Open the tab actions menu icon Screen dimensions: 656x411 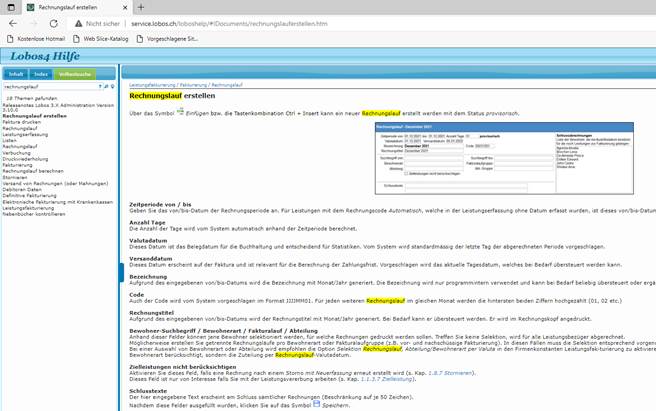[x=11, y=7]
